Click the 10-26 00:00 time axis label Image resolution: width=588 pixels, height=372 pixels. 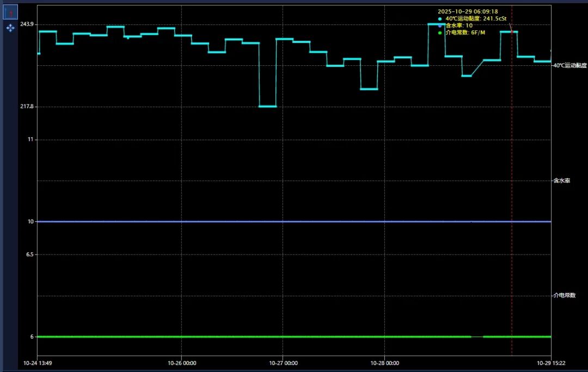tap(182, 363)
